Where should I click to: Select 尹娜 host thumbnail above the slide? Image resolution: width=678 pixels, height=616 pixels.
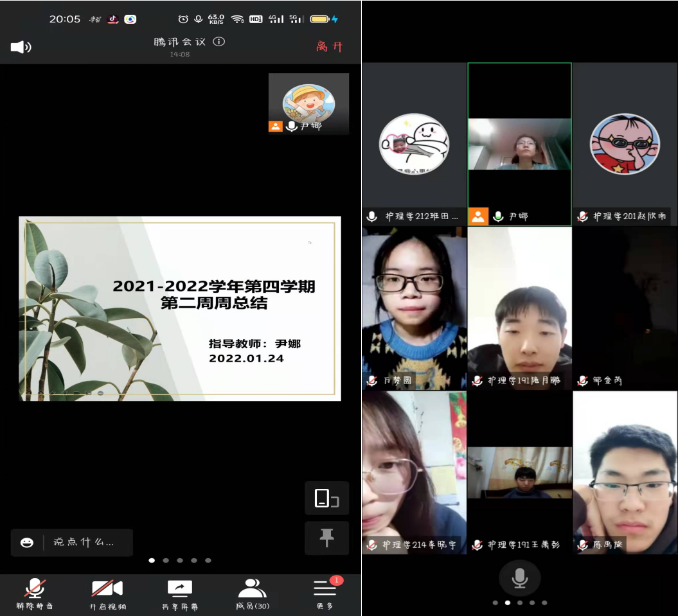[308, 103]
